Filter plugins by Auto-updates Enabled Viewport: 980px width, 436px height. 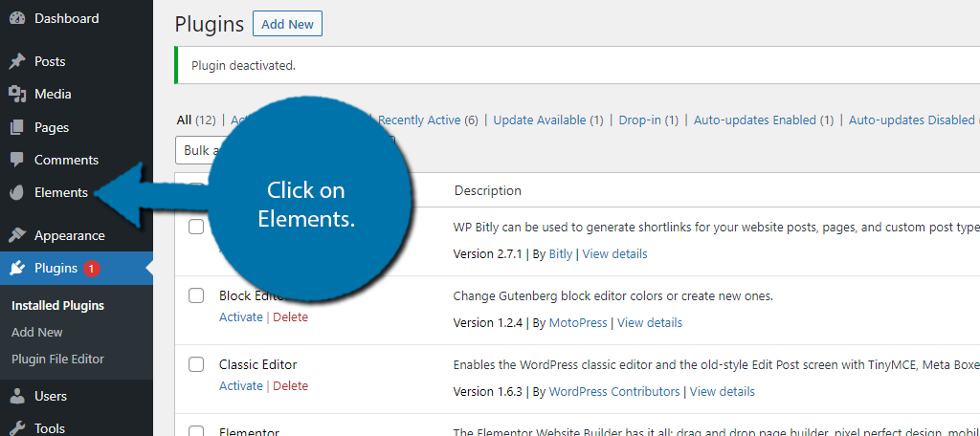pos(755,120)
